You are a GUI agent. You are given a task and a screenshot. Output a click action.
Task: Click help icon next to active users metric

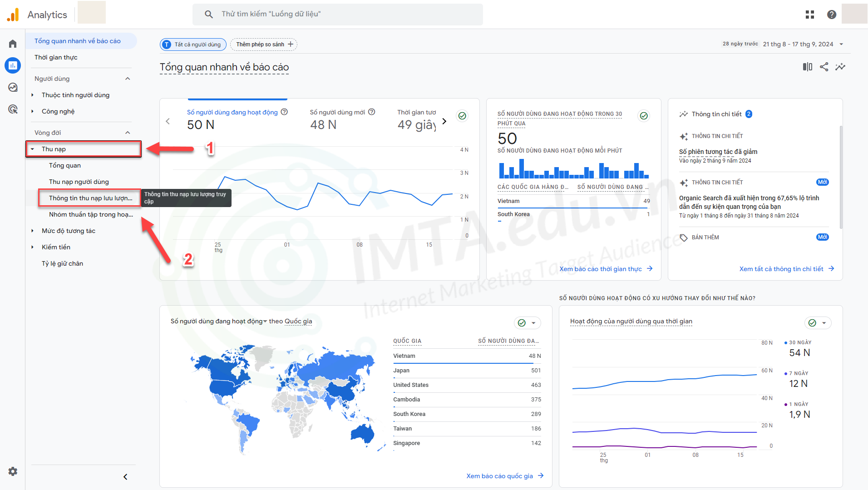tap(284, 112)
